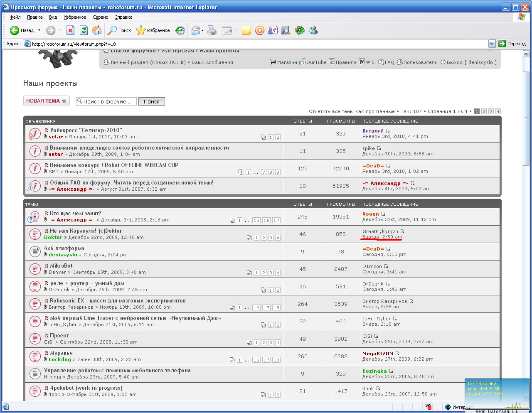
Task: Open the History toolbar icon
Action: click(180, 30)
